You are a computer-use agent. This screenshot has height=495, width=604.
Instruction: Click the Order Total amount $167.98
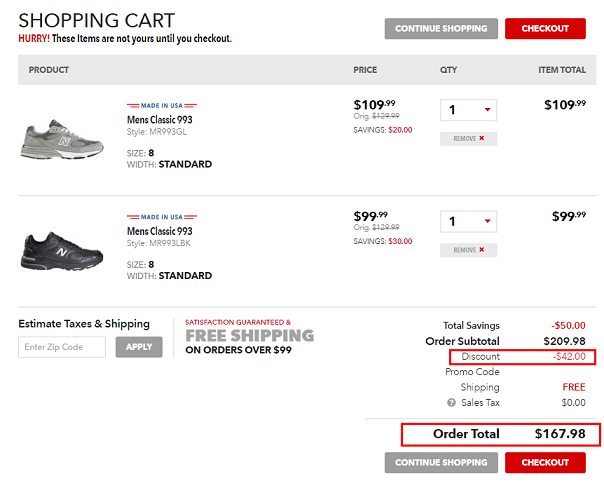pyautogui.click(x=557, y=434)
